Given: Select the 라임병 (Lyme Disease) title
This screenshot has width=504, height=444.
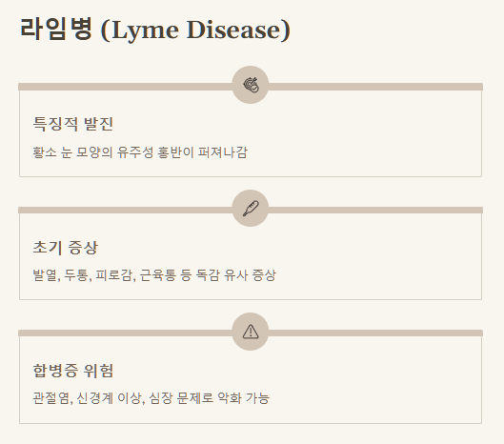Looking at the screenshot, I should 155,30.
